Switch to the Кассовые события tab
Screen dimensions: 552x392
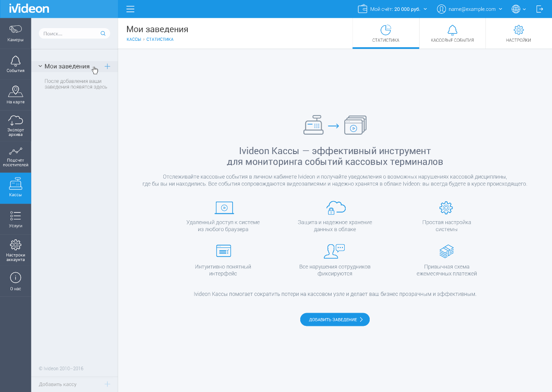[x=452, y=34]
